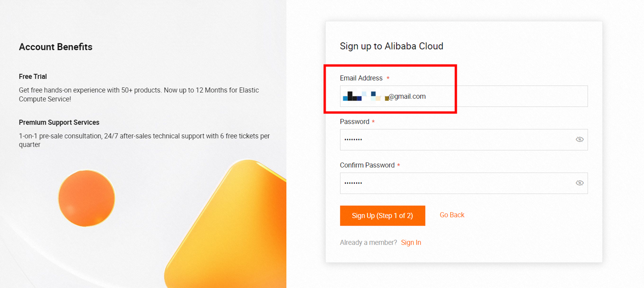Viewport: 644px width, 288px height.
Task: Open the Sign In link
Action: (411, 243)
